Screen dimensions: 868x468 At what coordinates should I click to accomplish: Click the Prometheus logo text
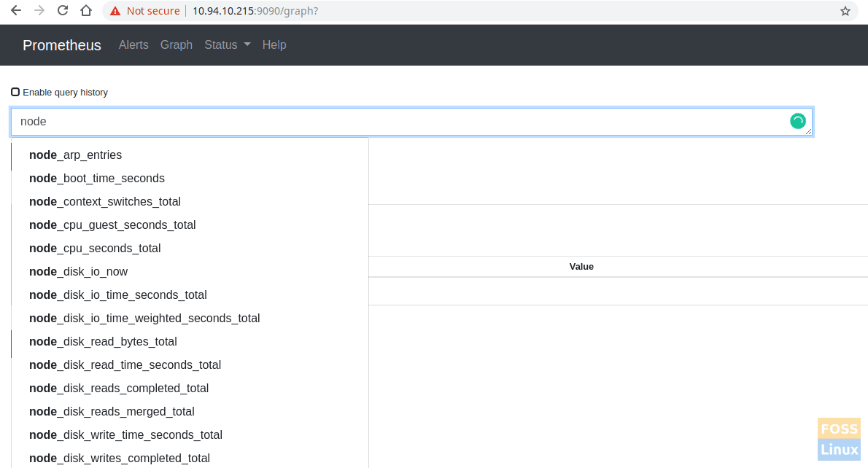pyautogui.click(x=61, y=44)
